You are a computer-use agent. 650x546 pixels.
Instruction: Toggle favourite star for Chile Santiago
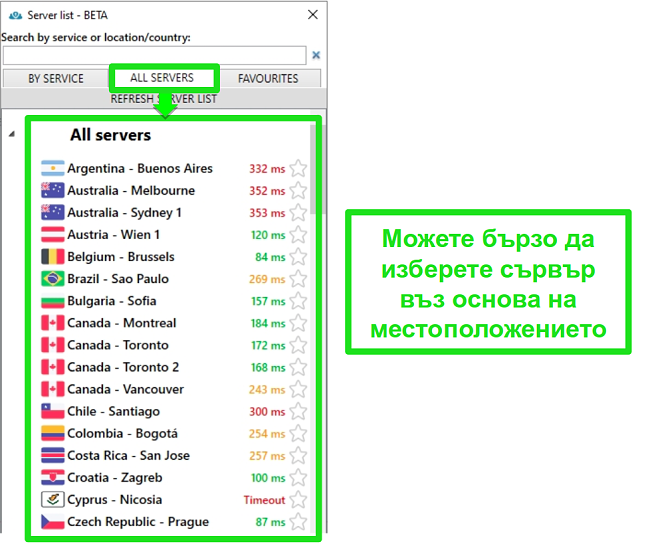298,411
